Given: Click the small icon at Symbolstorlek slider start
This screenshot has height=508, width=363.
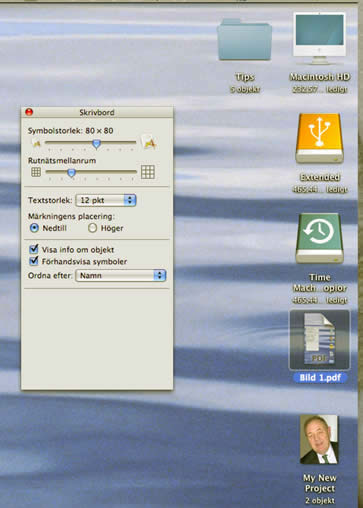Looking at the screenshot, I should (36, 143).
